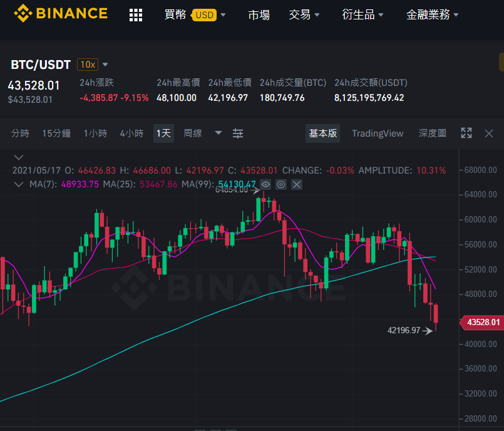This screenshot has height=431, width=504.
Task: Switch to TradingView chart
Action: point(378,133)
